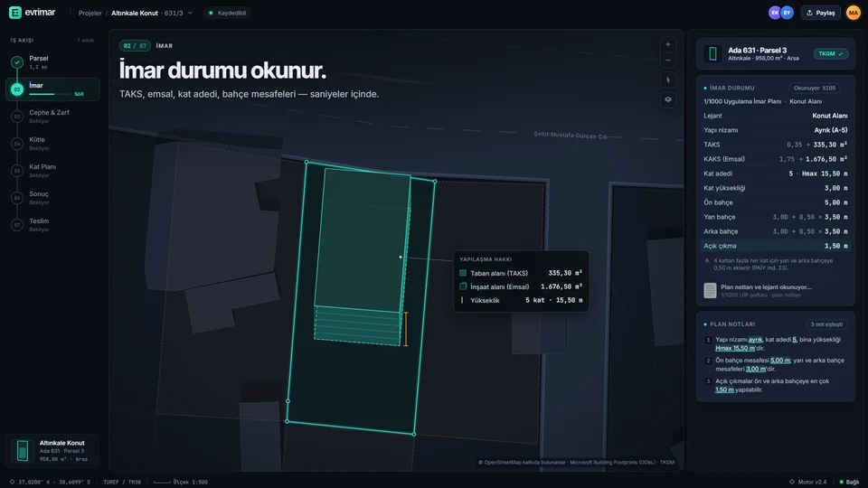Click the Ön bahçe 5,00 m row
Viewport: 868px width, 488px height.
pyautogui.click(x=775, y=202)
